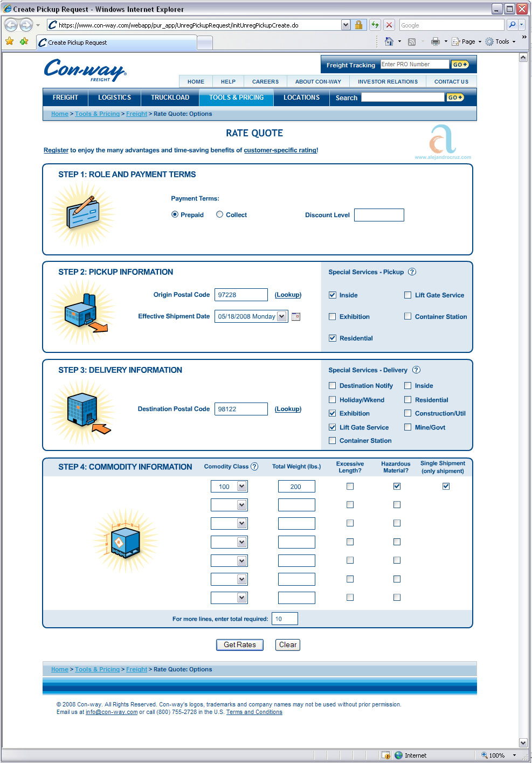Click the Enter PRO Number field
This screenshot has width=532, height=763.
(414, 64)
